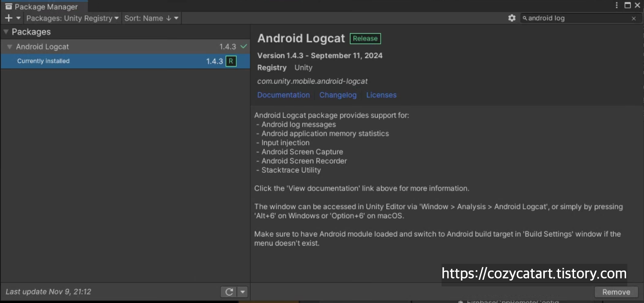This screenshot has height=303, width=644.
Task: Open the window kebab options menu
Action: coord(617,5)
